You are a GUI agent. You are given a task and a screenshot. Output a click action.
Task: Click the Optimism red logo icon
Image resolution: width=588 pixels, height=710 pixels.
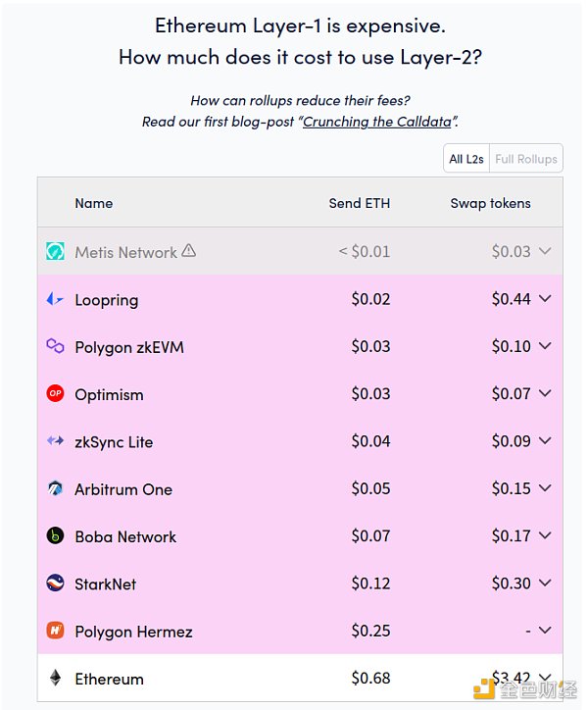(x=55, y=394)
